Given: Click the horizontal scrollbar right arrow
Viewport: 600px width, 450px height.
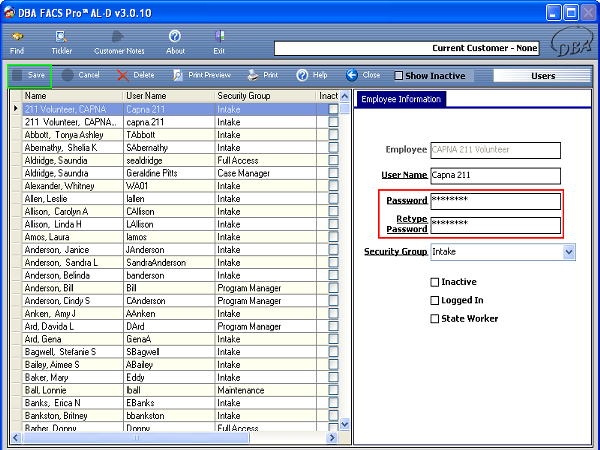Looking at the screenshot, I should (x=331, y=437).
